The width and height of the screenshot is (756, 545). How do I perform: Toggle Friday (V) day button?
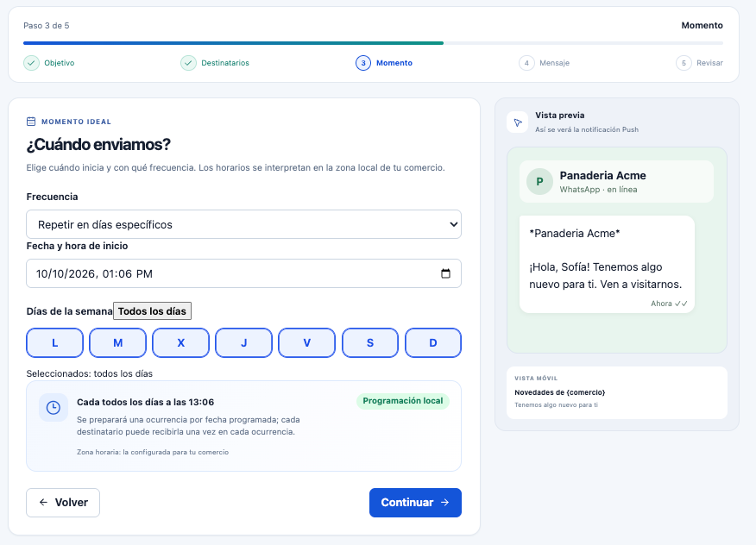point(306,343)
